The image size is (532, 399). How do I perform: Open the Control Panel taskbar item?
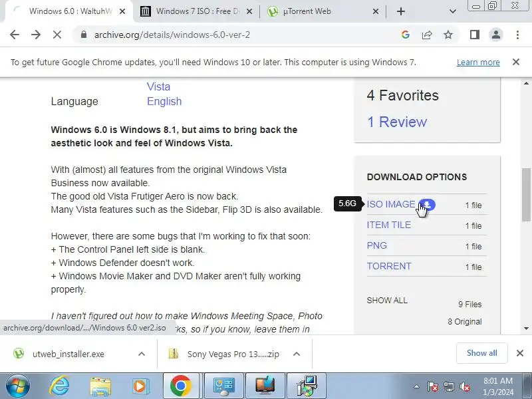(223, 386)
